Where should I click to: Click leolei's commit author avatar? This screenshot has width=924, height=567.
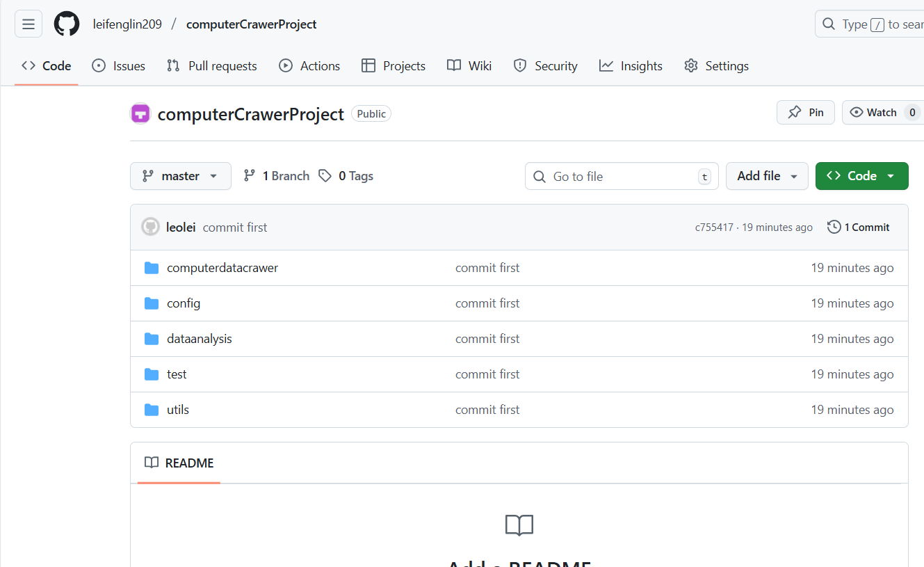pyautogui.click(x=150, y=227)
